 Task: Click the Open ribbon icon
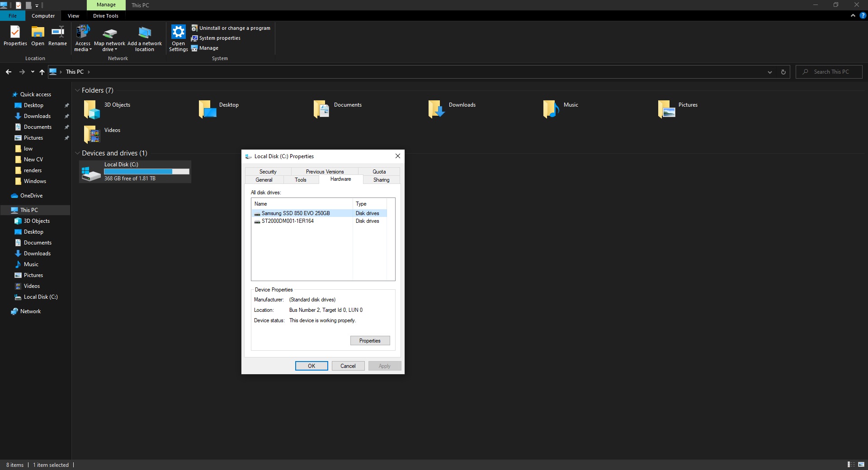point(38,36)
